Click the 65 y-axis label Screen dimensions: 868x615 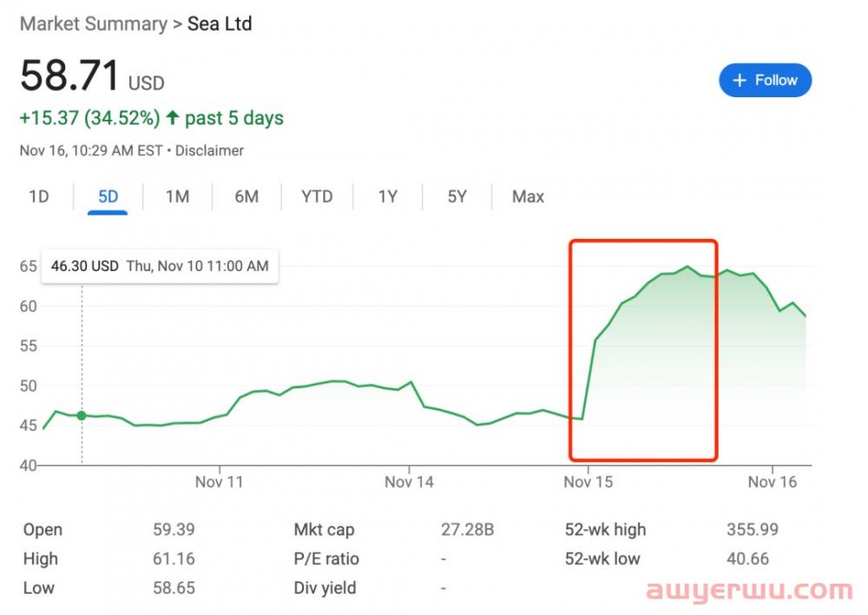pos(29,267)
